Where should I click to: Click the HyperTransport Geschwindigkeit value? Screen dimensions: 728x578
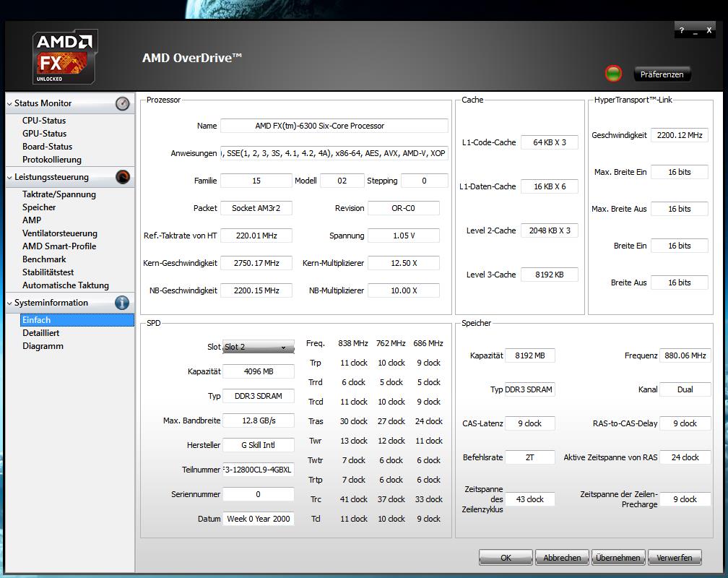680,135
